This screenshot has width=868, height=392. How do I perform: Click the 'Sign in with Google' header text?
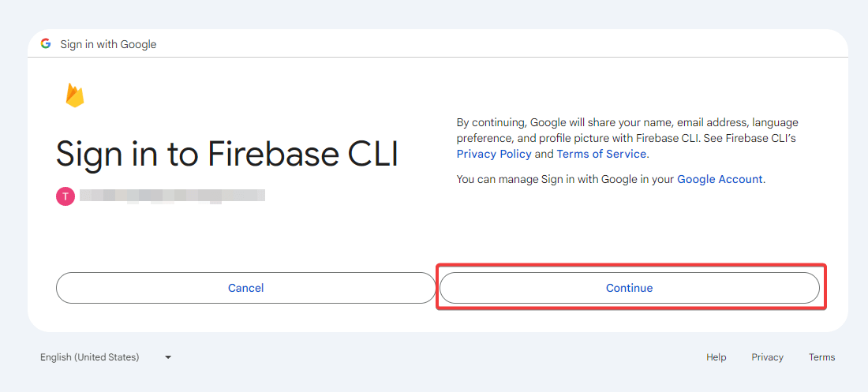109,44
